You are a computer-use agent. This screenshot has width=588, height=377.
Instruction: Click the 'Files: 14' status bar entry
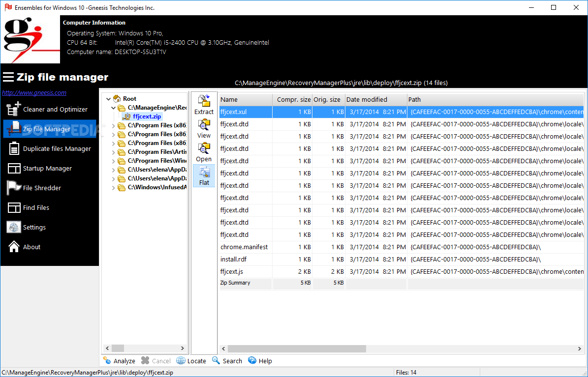[406, 373]
